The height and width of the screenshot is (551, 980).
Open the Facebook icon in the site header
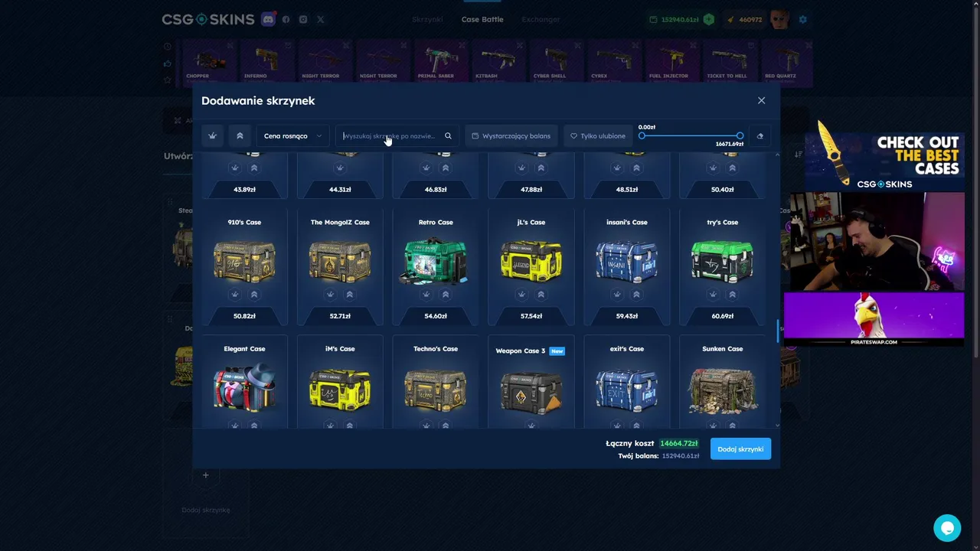[x=286, y=19]
